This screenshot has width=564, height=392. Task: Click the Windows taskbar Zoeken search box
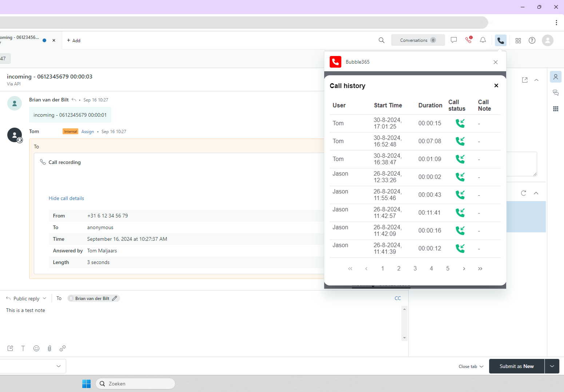pyautogui.click(x=135, y=384)
